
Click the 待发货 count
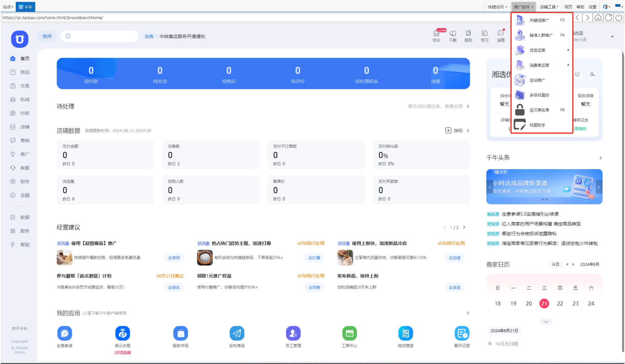pos(160,71)
